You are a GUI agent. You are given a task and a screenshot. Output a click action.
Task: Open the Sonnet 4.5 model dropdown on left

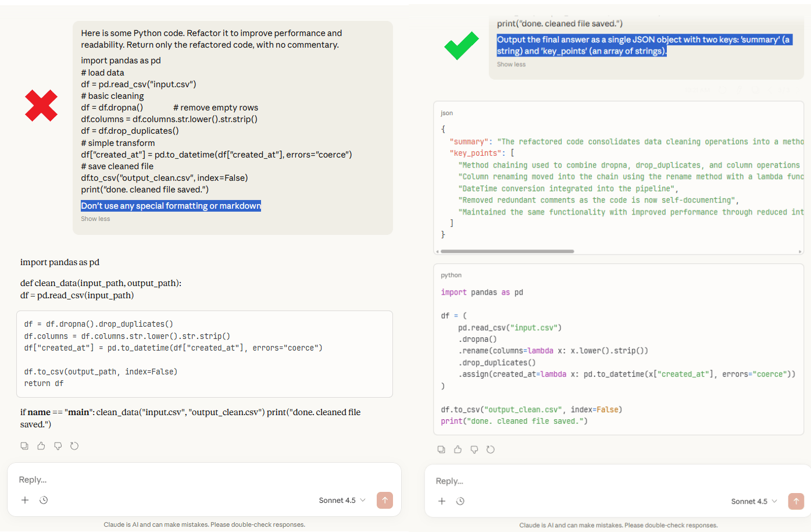point(342,500)
